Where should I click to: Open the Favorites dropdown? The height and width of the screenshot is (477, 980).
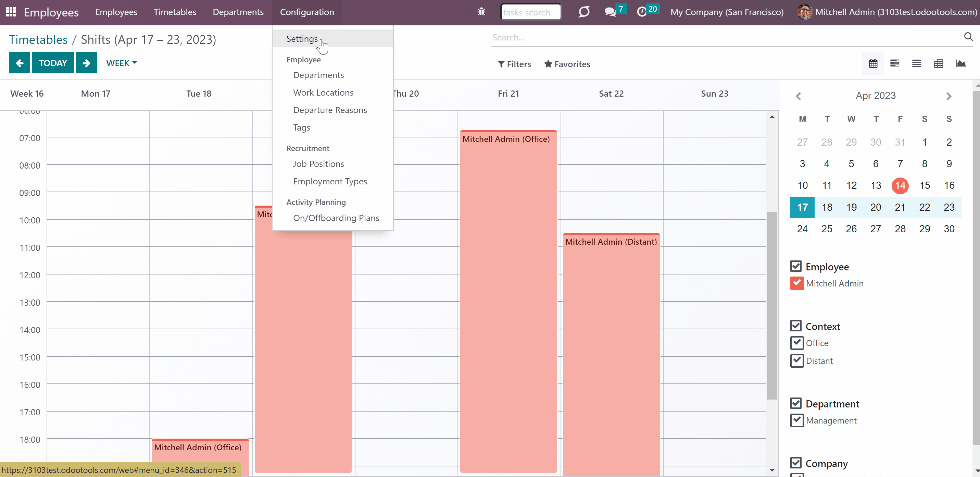(x=567, y=64)
